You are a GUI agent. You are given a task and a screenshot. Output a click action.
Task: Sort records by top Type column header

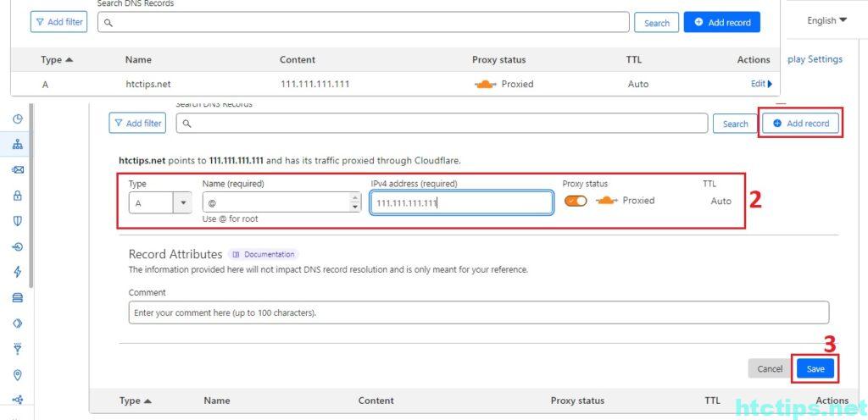[x=57, y=60]
